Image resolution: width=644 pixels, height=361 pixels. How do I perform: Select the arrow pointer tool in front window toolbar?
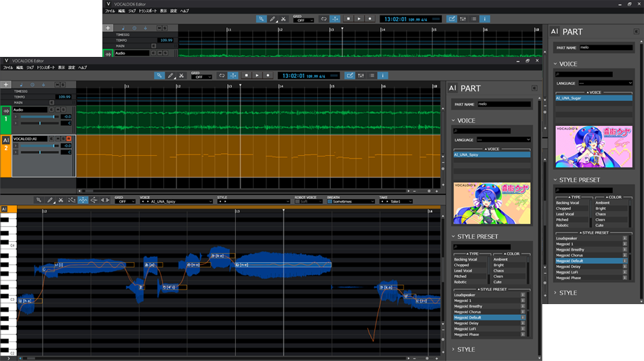[159, 75]
